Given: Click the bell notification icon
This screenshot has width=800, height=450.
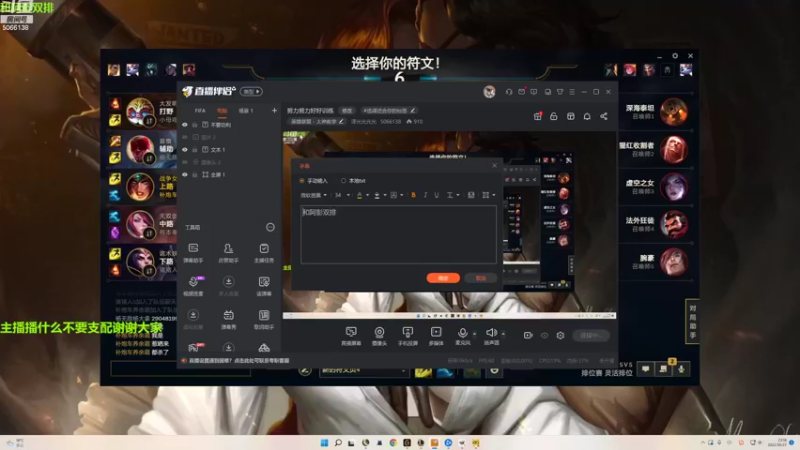Looking at the screenshot, I should pos(587,116).
